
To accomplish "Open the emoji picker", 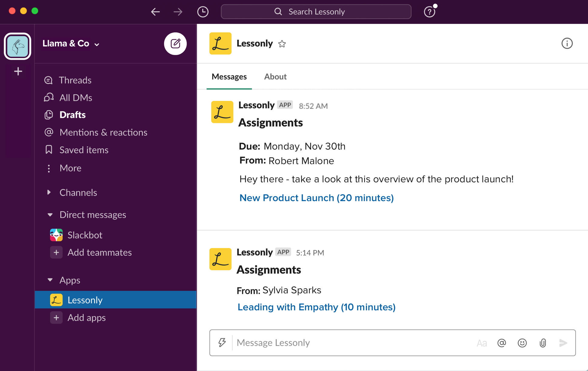I will coord(522,343).
